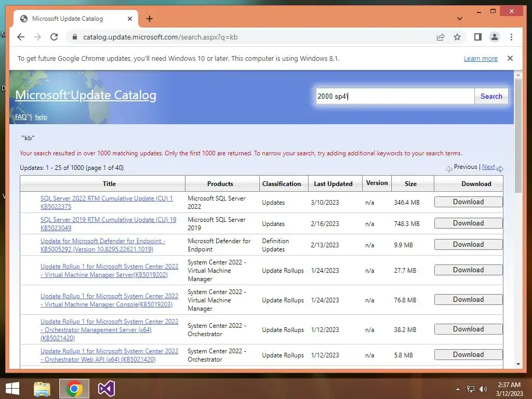Go to the Next results page
Screen dimensions: 532x399
[488, 167]
